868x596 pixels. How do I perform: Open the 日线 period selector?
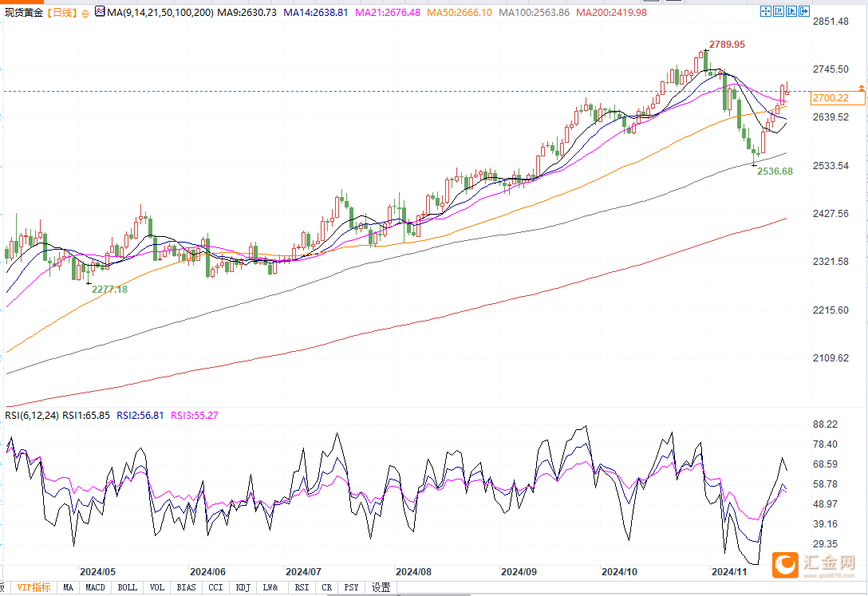pyautogui.click(x=61, y=13)
